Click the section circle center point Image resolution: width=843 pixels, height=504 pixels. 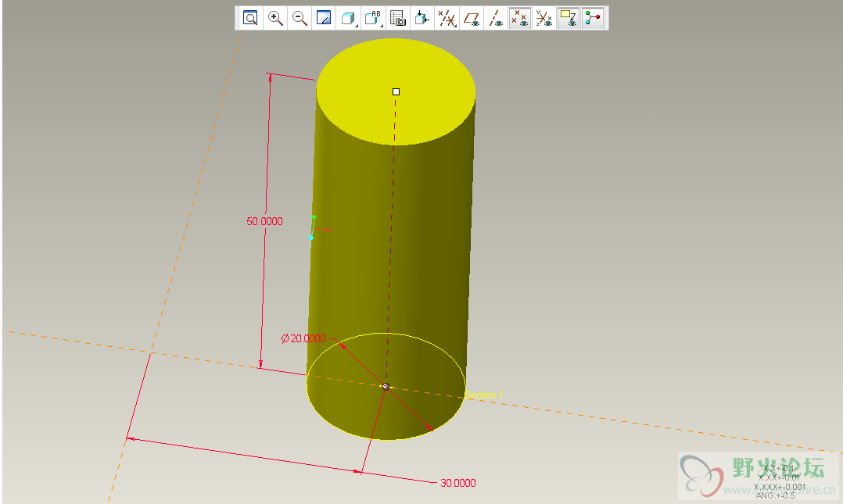[x=386, y=386]
